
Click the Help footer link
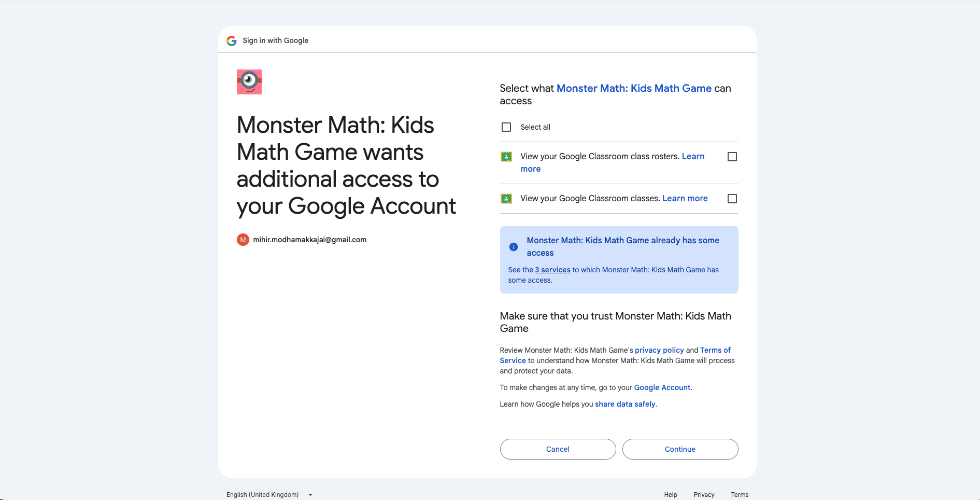pos(671,495)
